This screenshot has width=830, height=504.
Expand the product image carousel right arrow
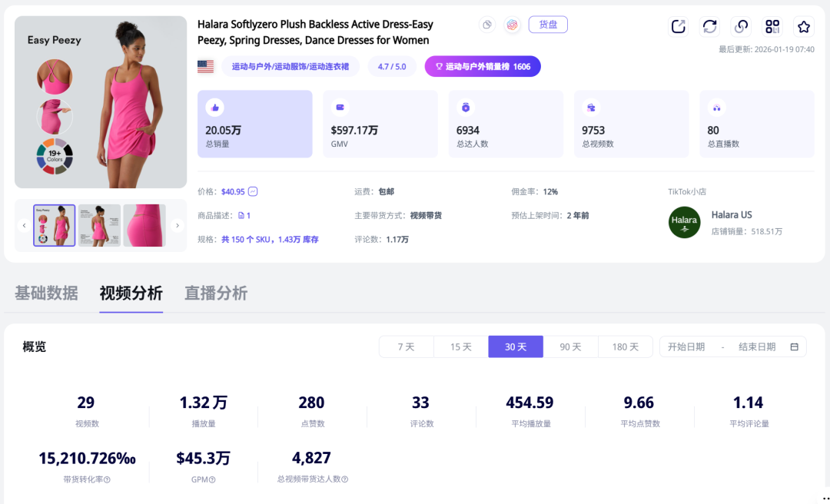[178, 226]
